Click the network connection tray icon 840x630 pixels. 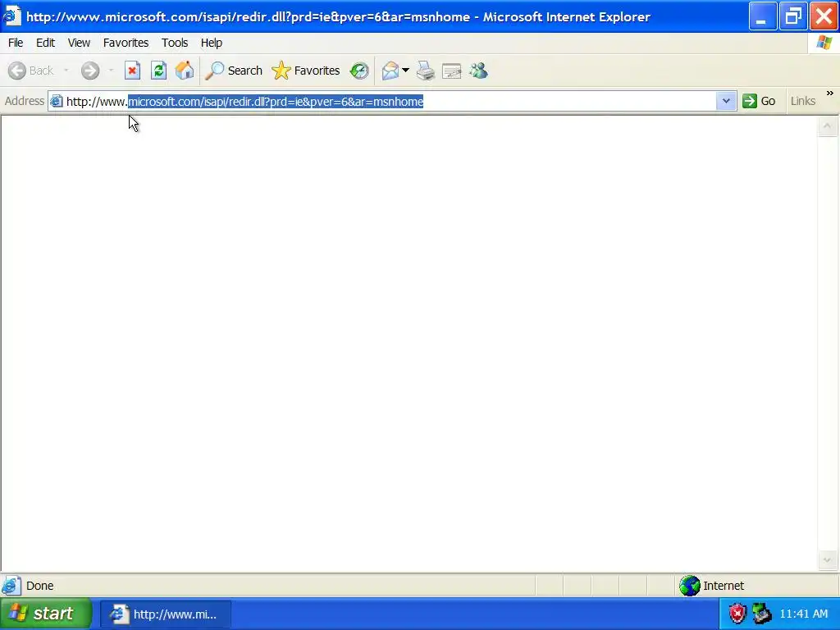tap(760, 614)
